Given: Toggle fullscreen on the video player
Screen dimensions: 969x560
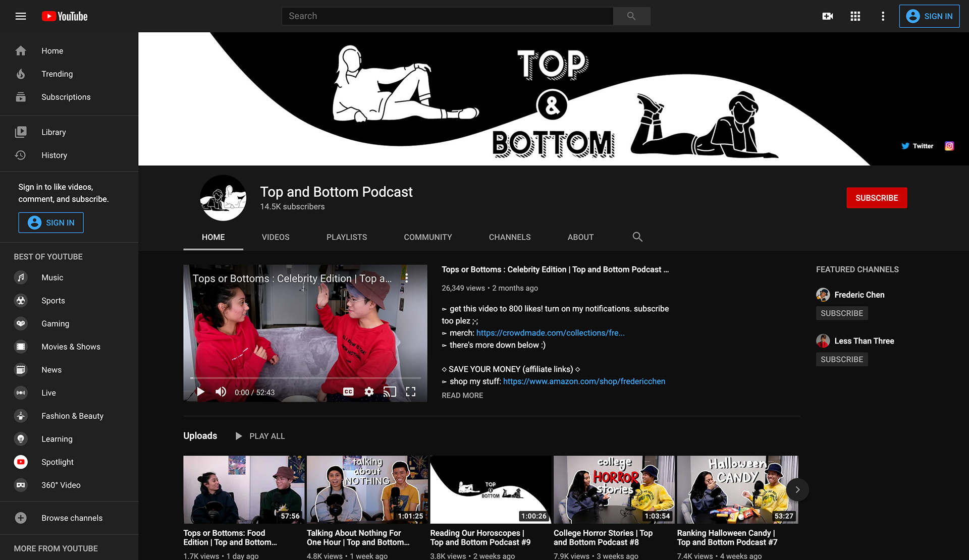Looking at the screenshot, I should point(411,392).
